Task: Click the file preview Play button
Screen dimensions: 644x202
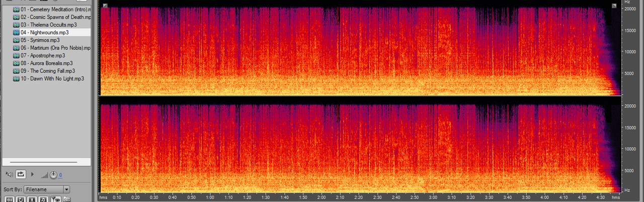Action: 33,174
